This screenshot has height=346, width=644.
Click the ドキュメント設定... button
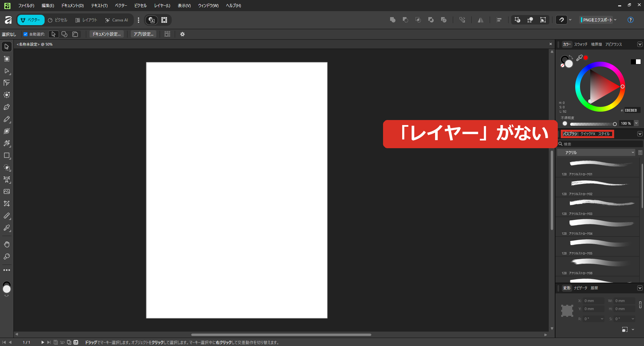pyautogui.click(x=107, y=34)
